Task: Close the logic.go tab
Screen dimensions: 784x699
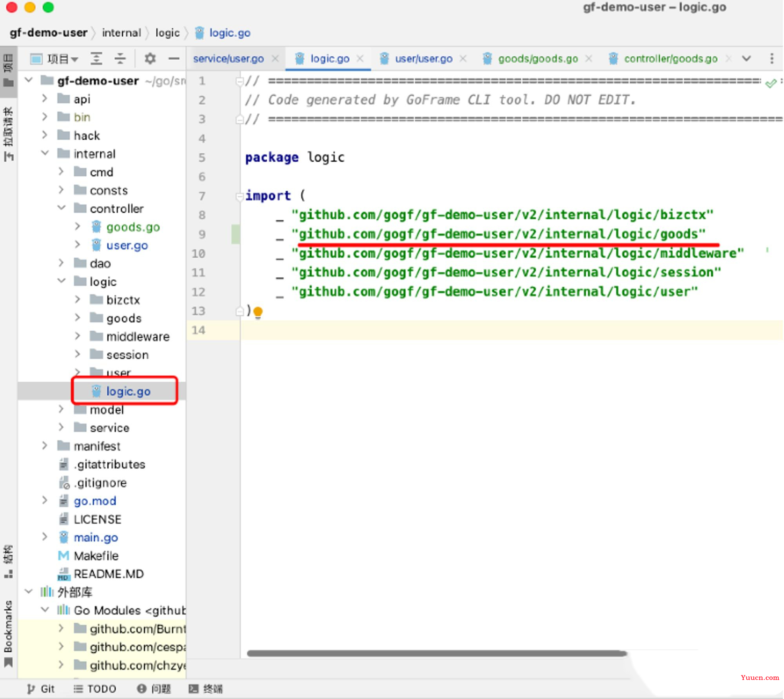Action: click(360, 58)
